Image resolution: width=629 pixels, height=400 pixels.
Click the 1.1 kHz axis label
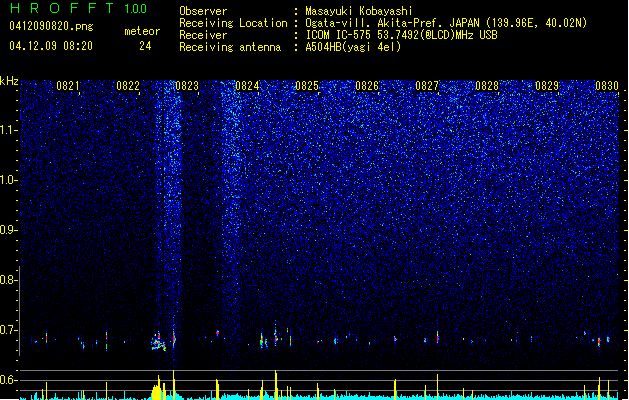9,130
